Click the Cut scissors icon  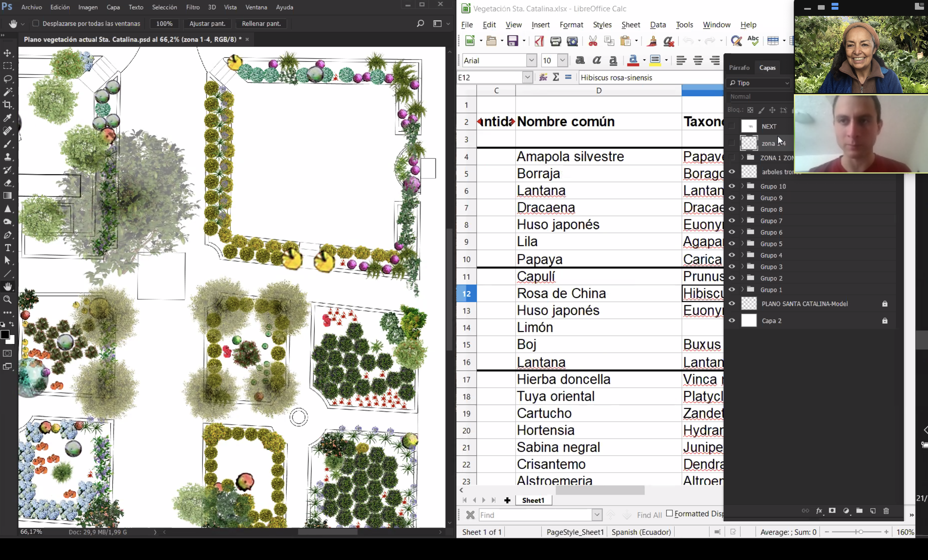coord(593,41)
